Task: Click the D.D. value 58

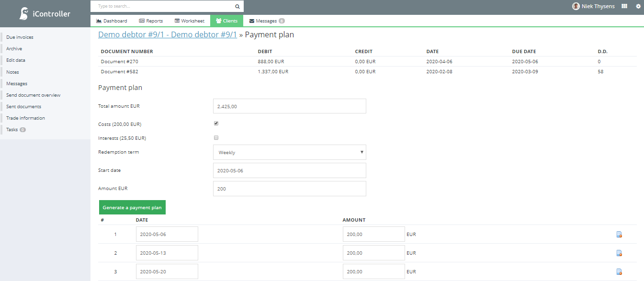Action: coord(600,72)
